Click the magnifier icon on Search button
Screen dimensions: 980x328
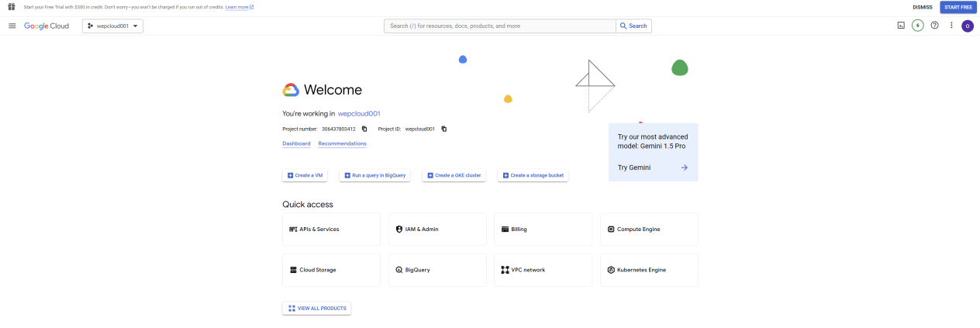tap(623, 26)
